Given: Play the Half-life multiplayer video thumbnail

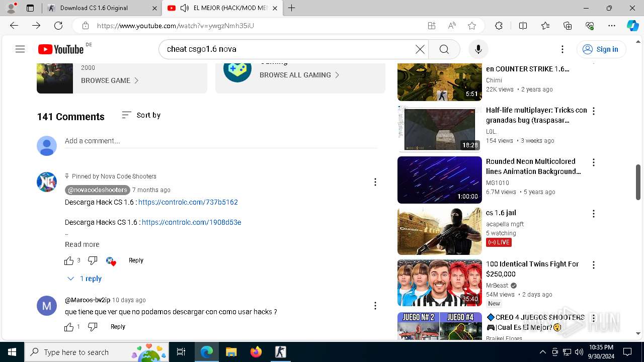Looking at the screenshot, I should pos(440,128).
